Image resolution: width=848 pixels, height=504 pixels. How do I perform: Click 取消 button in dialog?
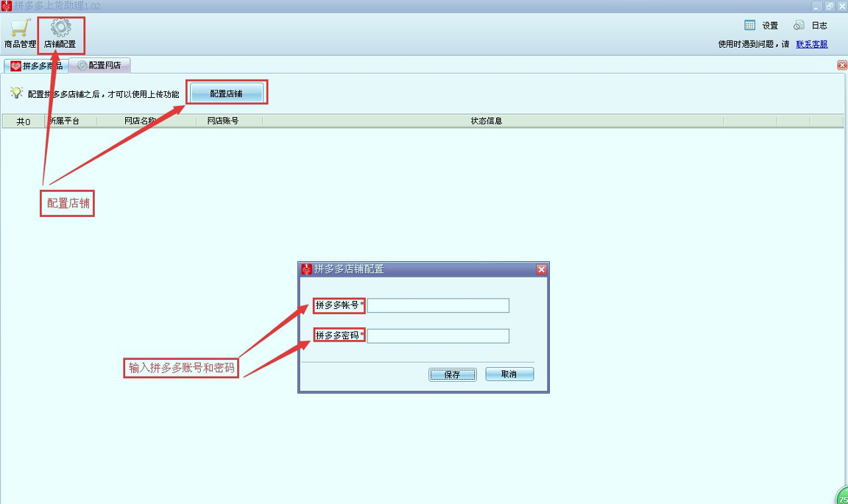point(509,375)
